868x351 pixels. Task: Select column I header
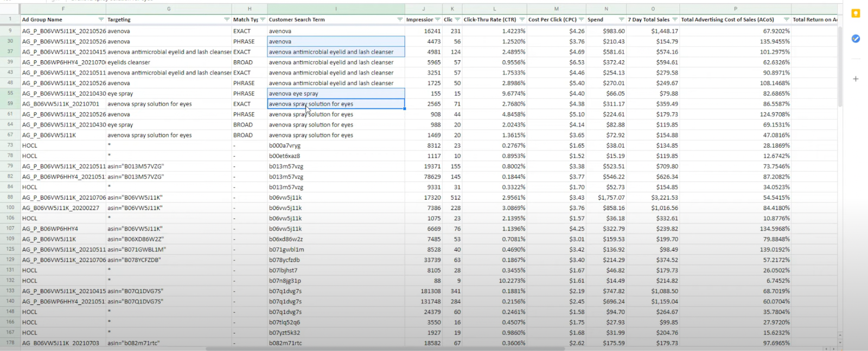336,9
